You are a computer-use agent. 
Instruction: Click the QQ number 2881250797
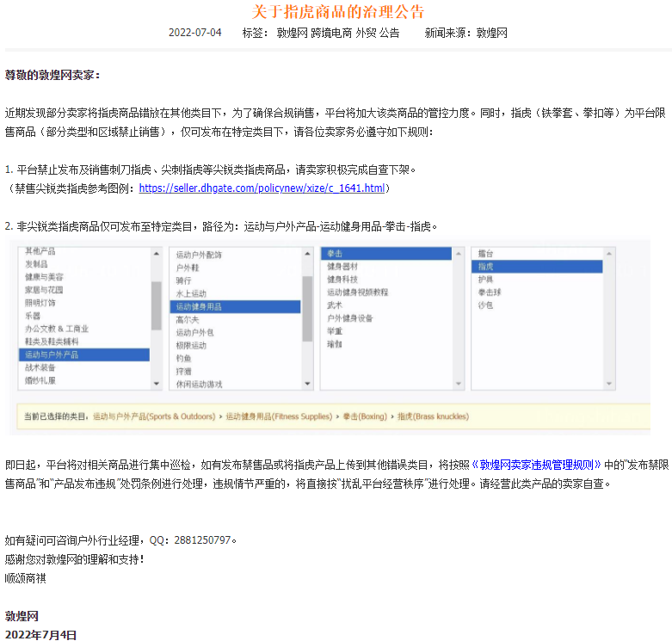click(x=202, y=540)
